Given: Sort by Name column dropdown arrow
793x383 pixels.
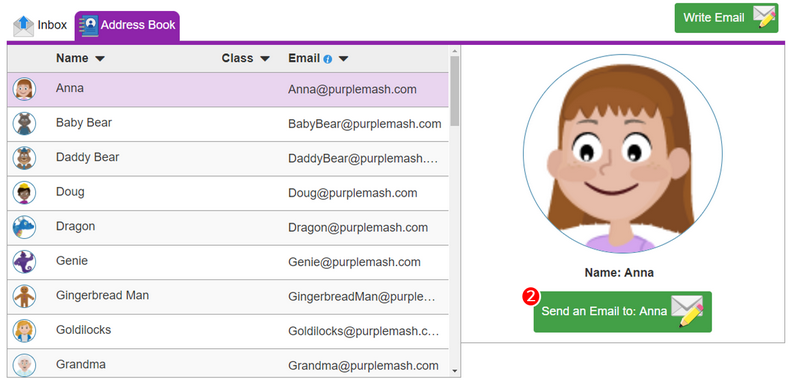Looking at the screenshot, I should click(100, 59).
